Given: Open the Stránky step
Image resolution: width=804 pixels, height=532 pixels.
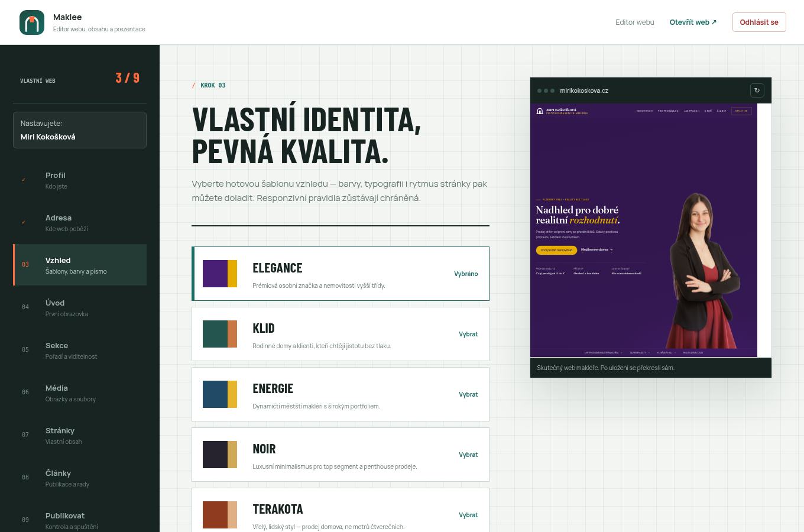Looking at the screenshot, I should coord(80,435).
